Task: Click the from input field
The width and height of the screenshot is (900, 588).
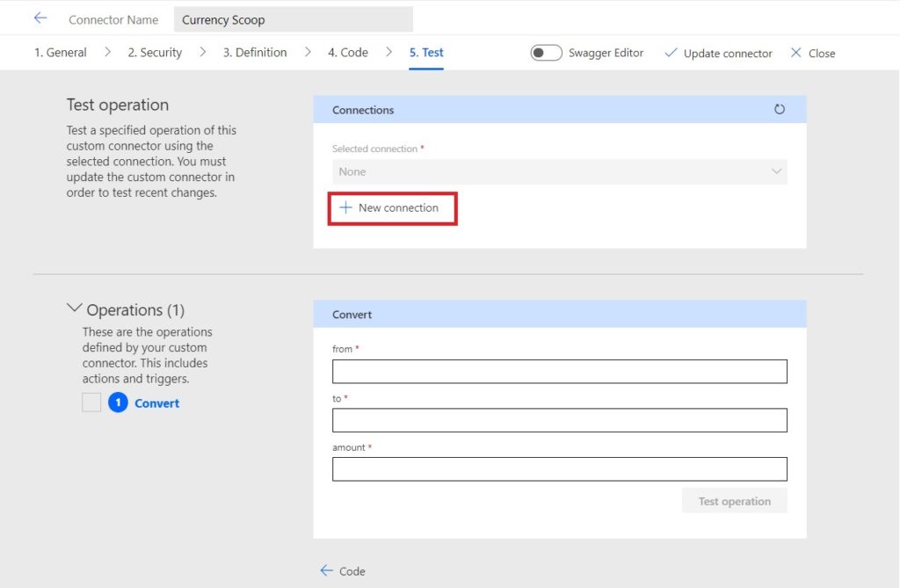Action: (x=559, y=371)
